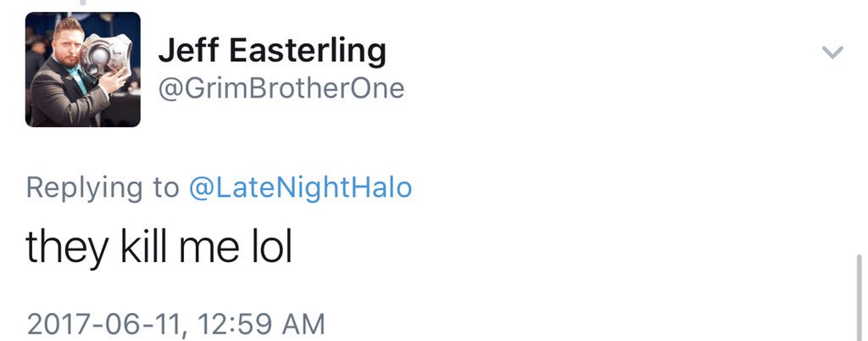The width and height of the screenshot is (868, 341).
Task: View the profile of the user being replied to
Action: point(300,187)
